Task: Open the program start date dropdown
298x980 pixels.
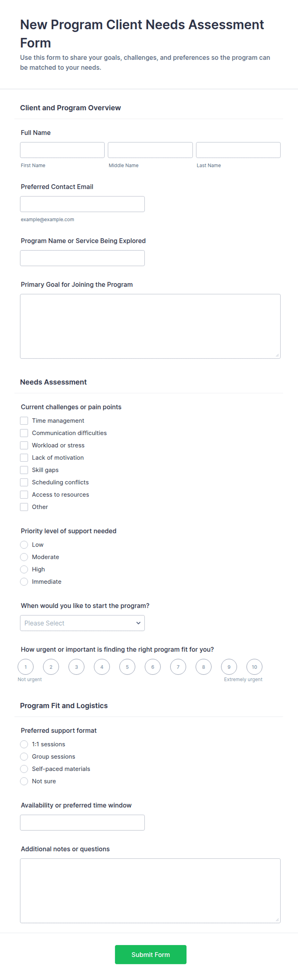Action: coord(82,623)
